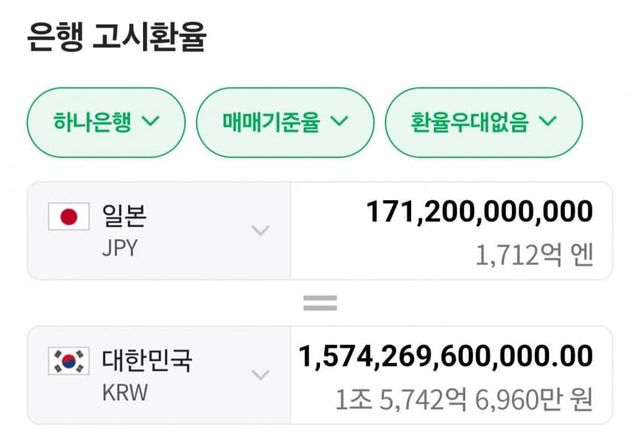
Task: Click the JPY currency code
Action: (119, 248)
